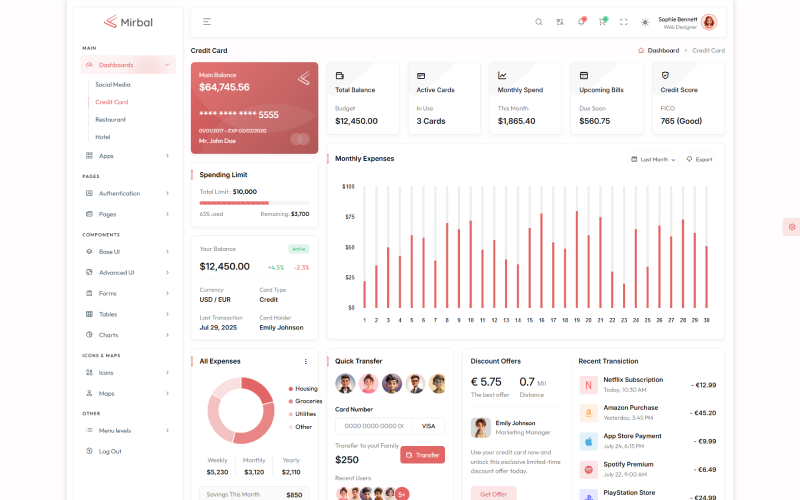This screenshot has height=500, width=800.
Task: Open the Restaurant dashboard item
Action: 111,119
